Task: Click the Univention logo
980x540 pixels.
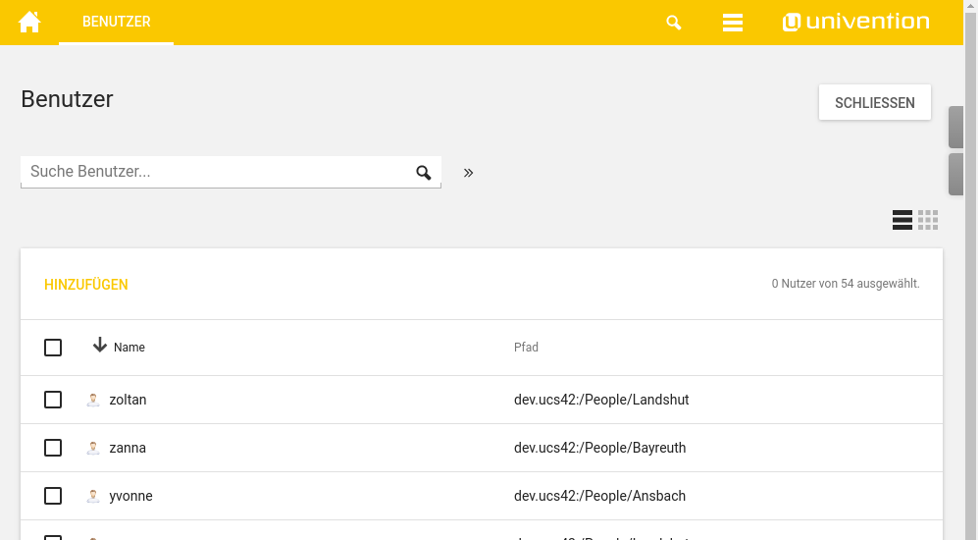Action: 855,22
